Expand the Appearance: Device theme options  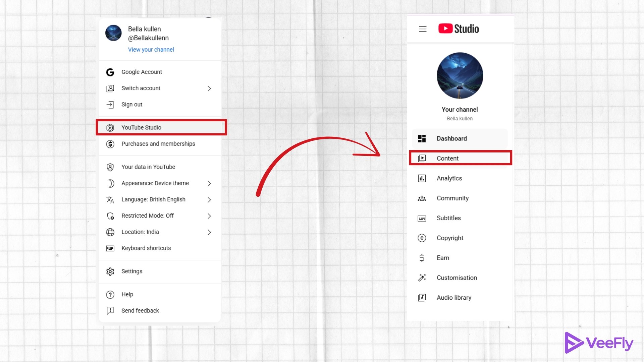pos(209,183)
